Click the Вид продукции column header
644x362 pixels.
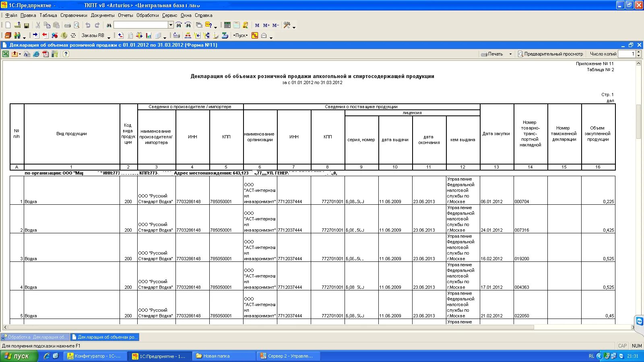pyautogui.click(x=72, y=134)
